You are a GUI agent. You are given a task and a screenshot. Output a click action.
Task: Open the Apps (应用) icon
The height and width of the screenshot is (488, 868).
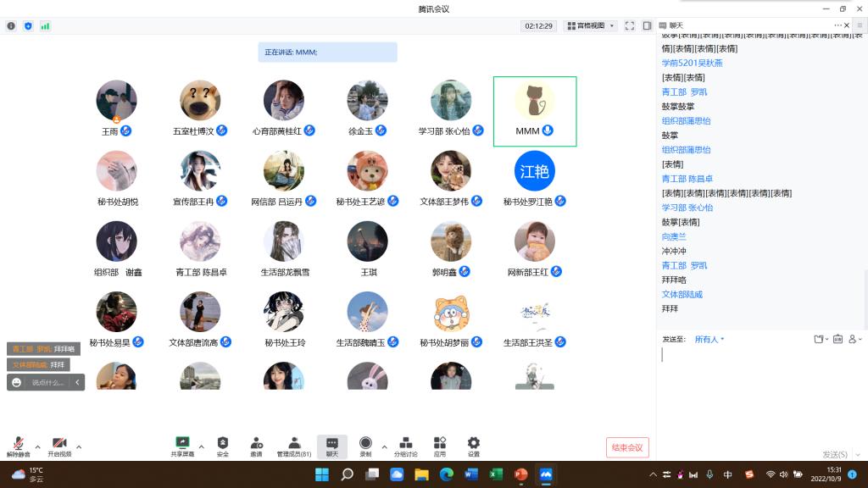[440, 443]
